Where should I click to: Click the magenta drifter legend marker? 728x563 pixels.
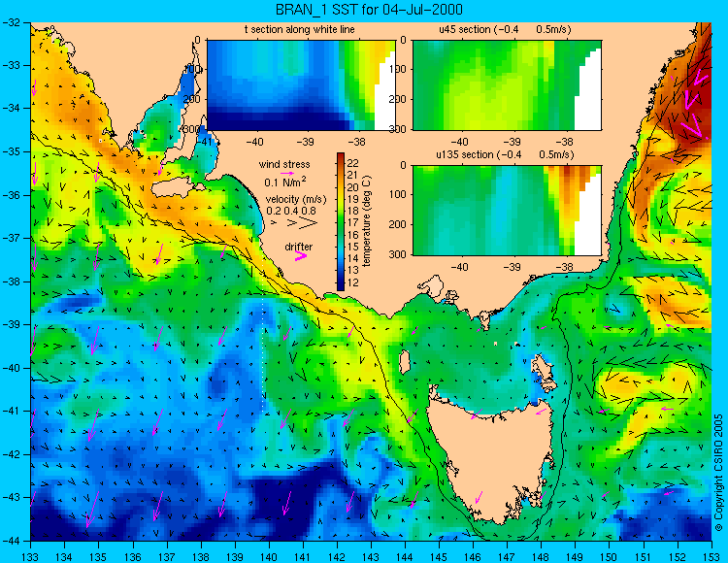pyautogui.click(x=301, y=255)
